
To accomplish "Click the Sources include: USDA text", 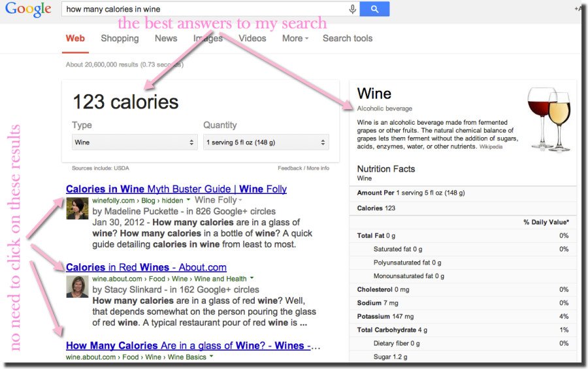I will [101, 168].
